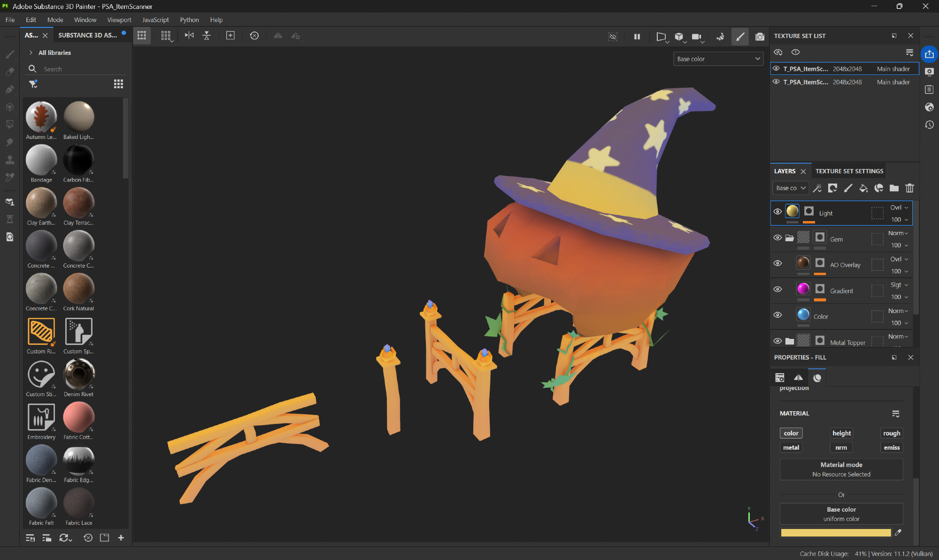Image resolution: width=939 pixels, height=560 pixels.
Task: Click the delete layer trash icon
Action: pyautogui.click(x=909, y=188)
